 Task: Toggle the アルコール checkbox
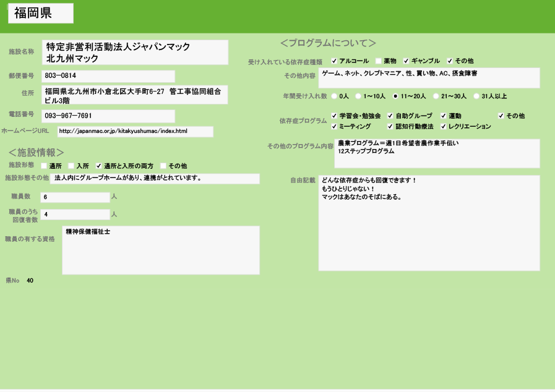[x=334, y=61]
